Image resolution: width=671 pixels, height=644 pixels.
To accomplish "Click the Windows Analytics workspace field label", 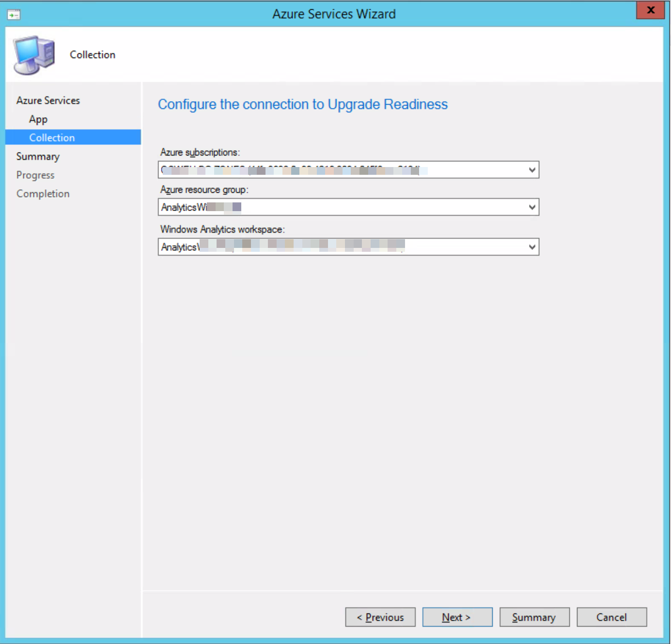I will pos(222,230).
